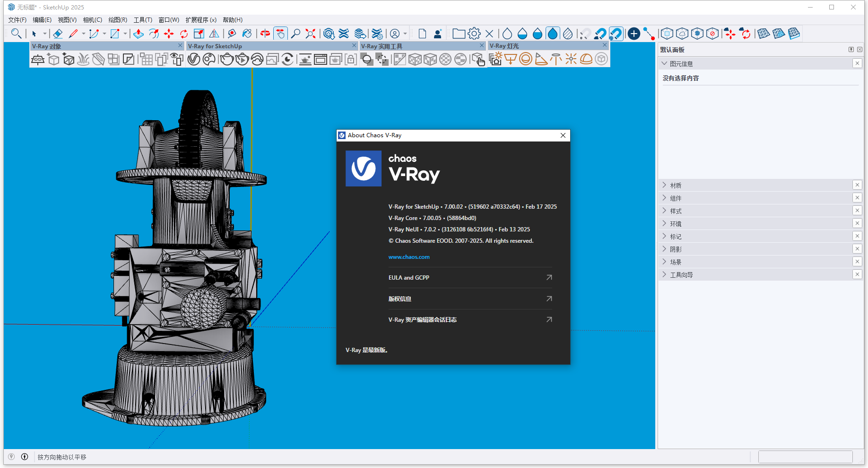This screenshot has height=468, width=868.
Task: Create a V-Ray Sphere Light
Action: [526, 59]
